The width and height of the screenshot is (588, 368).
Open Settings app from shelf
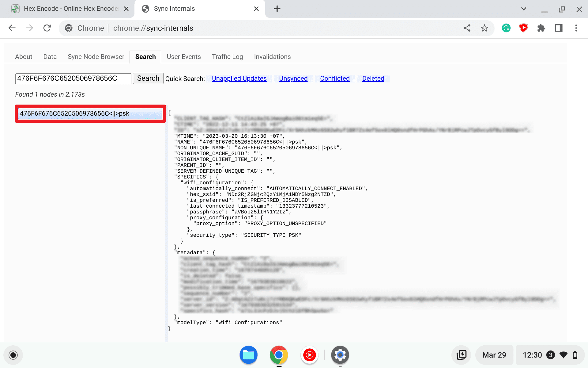point(340,355)
